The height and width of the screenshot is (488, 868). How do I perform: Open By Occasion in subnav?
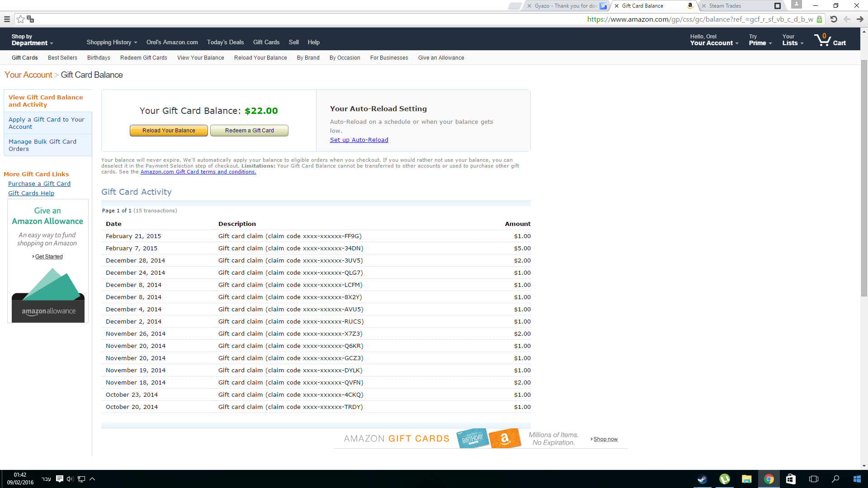pyautogui.click(x=345, y=58)
